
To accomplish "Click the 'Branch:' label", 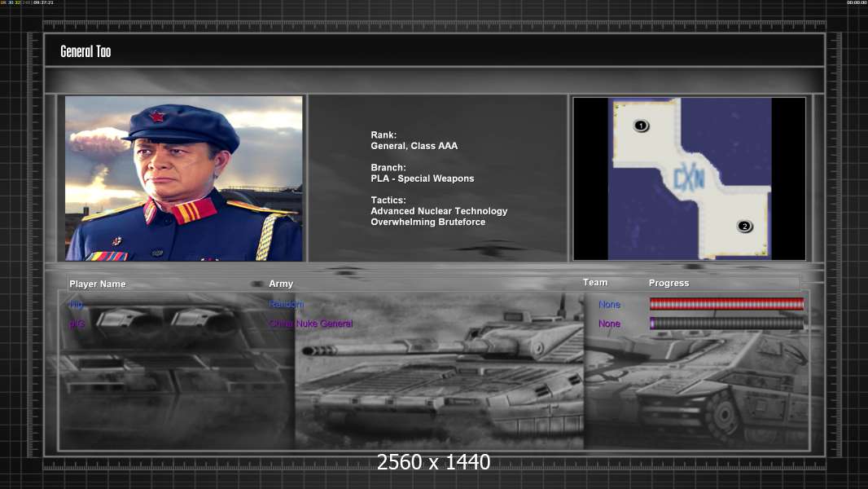I will [x=388, y=167].
